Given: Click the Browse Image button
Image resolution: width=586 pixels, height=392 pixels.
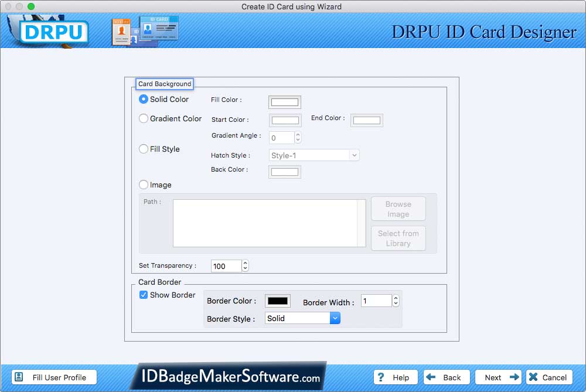Looking at the screenshot, I should 398,209.
